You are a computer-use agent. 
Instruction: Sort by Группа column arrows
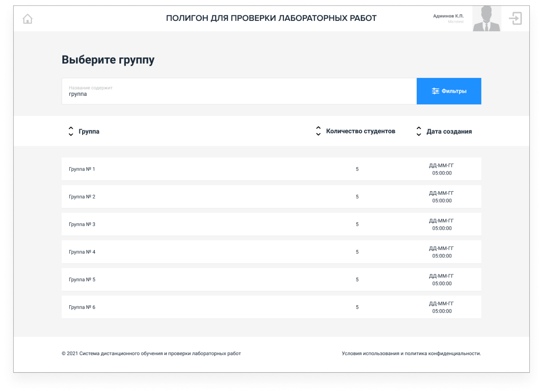point(71,132)
